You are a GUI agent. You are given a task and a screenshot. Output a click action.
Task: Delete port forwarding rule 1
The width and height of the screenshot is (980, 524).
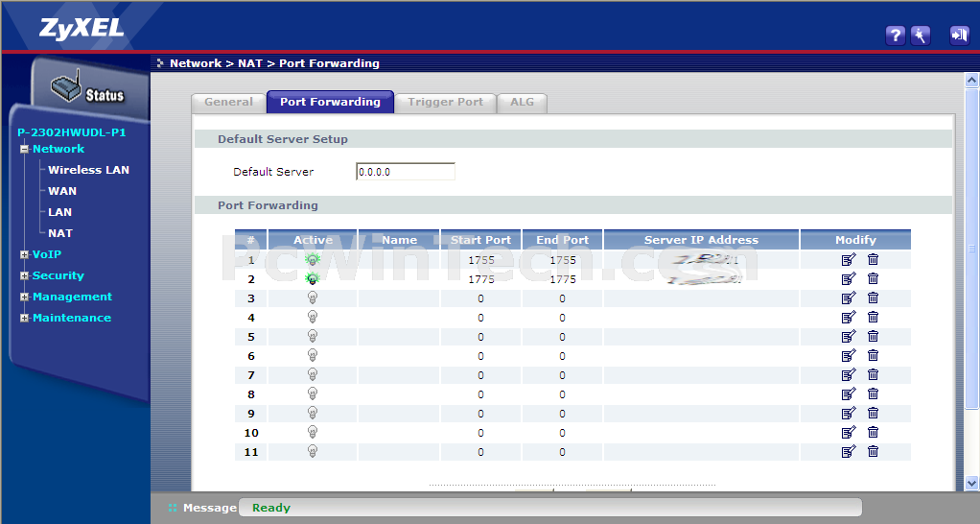(x=874, y=259)
